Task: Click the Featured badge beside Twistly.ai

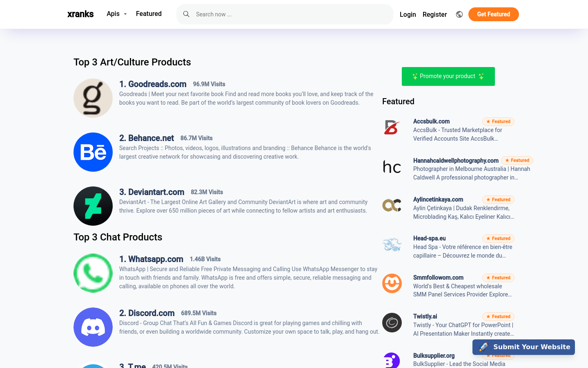Action: [x=498, y=316]
